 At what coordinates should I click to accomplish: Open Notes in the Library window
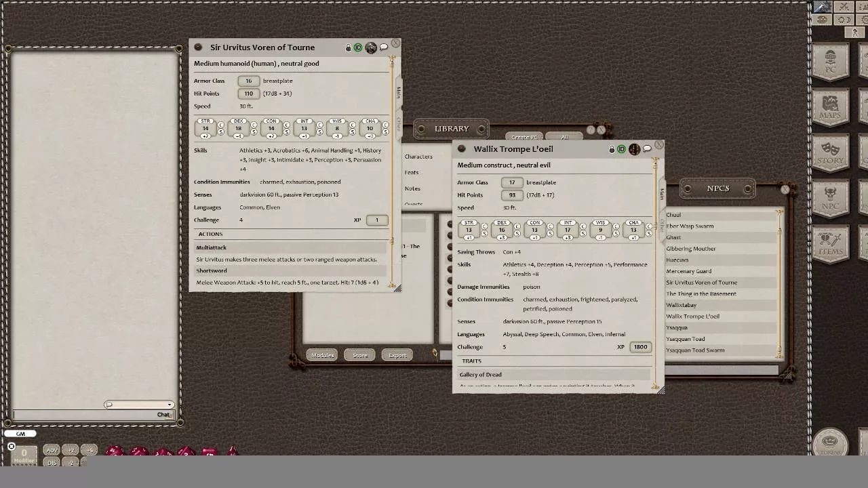(412, 188)
